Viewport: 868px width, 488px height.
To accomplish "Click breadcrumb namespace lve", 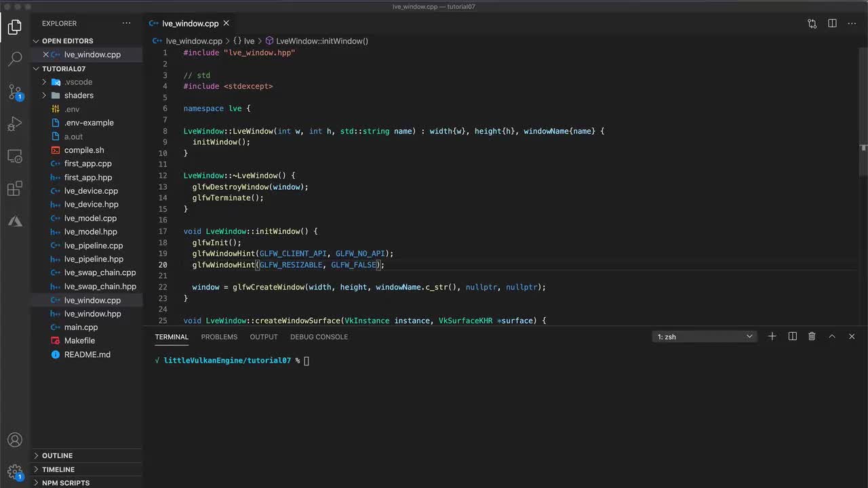I will coord(243,41).
